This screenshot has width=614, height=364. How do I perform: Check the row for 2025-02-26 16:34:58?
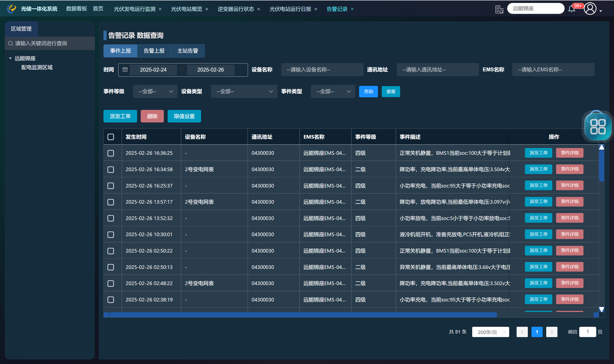(111, 169)
